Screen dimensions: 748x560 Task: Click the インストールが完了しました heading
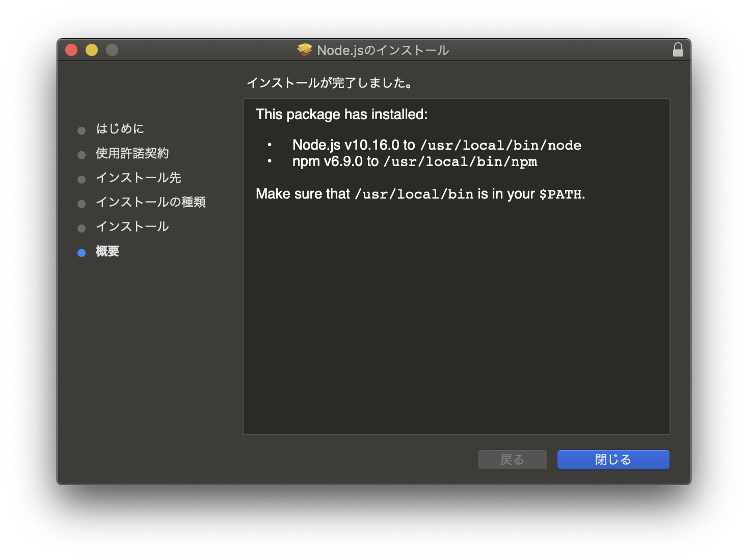[330, 82]
